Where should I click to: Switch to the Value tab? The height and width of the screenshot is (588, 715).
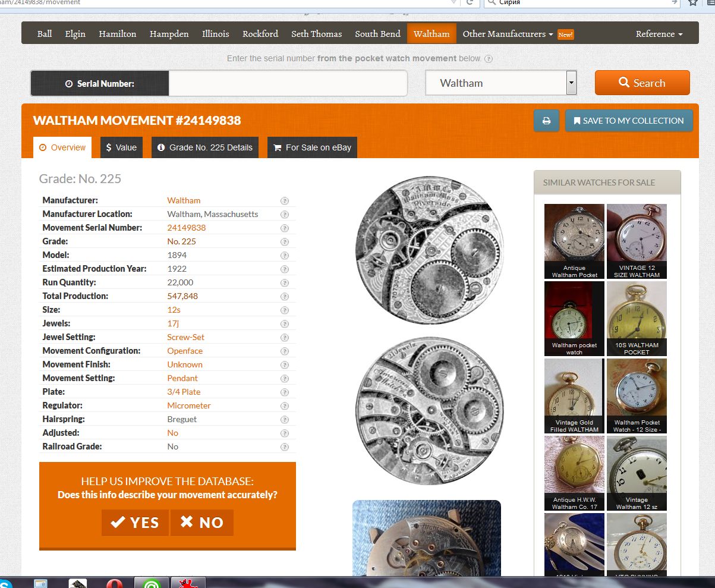tap(121, 147)
